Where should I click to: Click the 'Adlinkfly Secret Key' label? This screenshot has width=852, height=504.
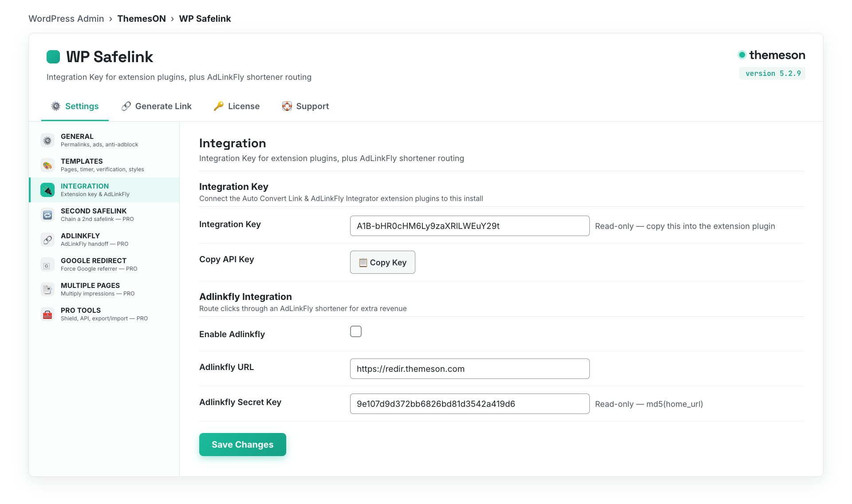tap(240, 402)
